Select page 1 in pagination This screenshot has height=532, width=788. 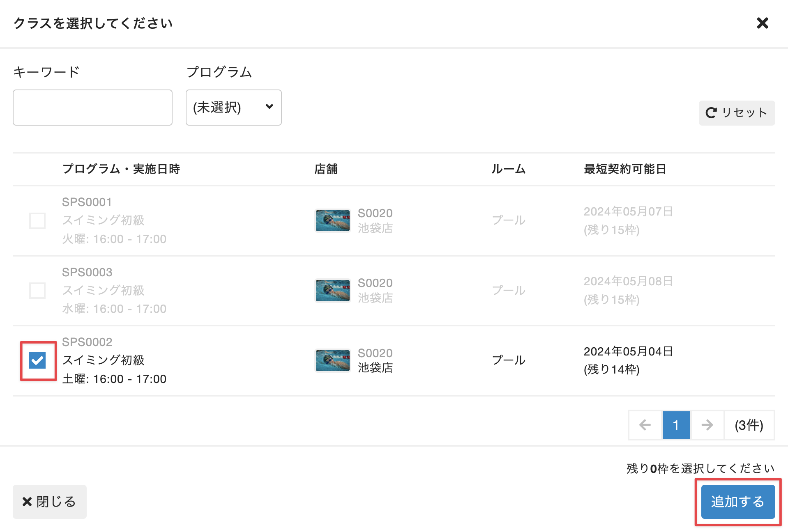point(676,425)
